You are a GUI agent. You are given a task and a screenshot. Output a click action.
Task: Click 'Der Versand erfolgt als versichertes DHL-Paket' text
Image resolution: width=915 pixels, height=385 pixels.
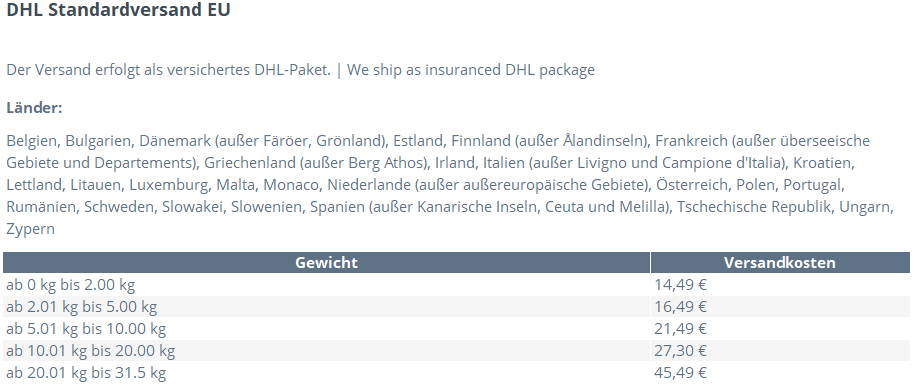pyautogui.click(x=169, y=70)
